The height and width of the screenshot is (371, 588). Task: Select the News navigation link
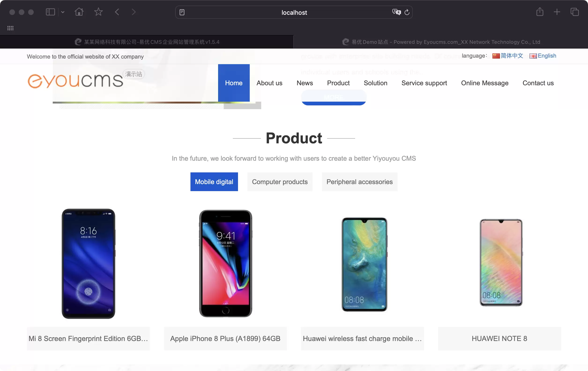[x=305, y=83]
